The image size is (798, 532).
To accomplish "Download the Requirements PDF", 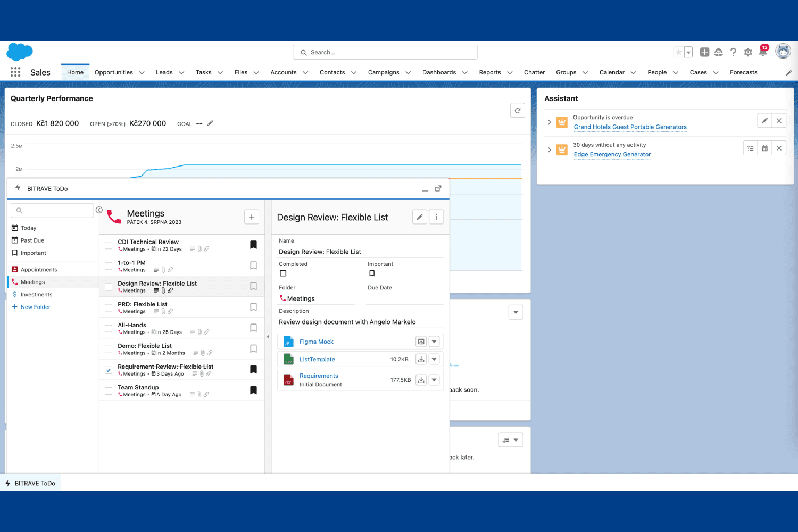I will tap(421, 380).
